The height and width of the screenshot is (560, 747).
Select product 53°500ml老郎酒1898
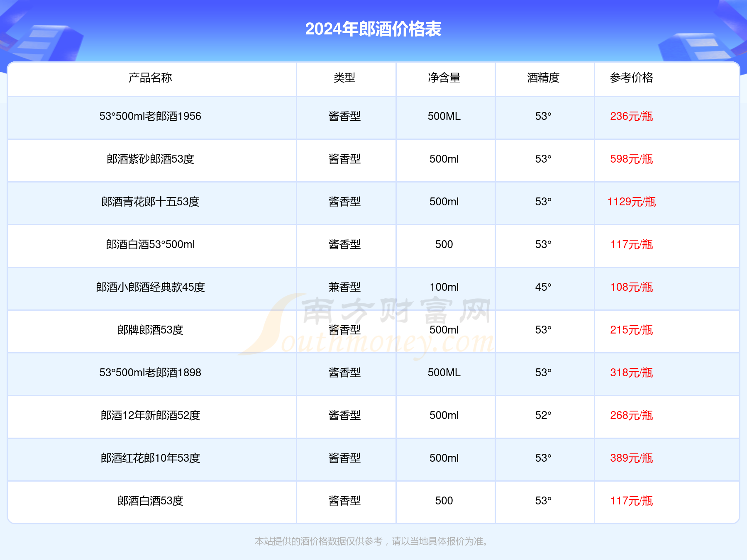click(150, 373)
